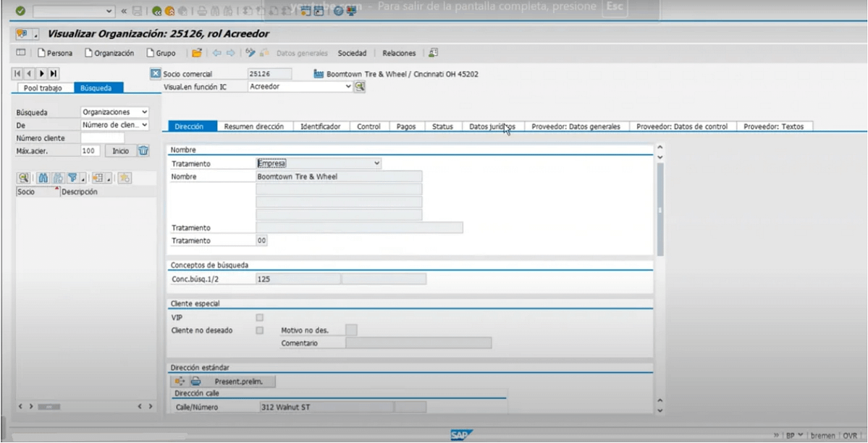Switch to Proveedor: Datos de control tab
Screen dimensions: 868x443
coord(682,126)
